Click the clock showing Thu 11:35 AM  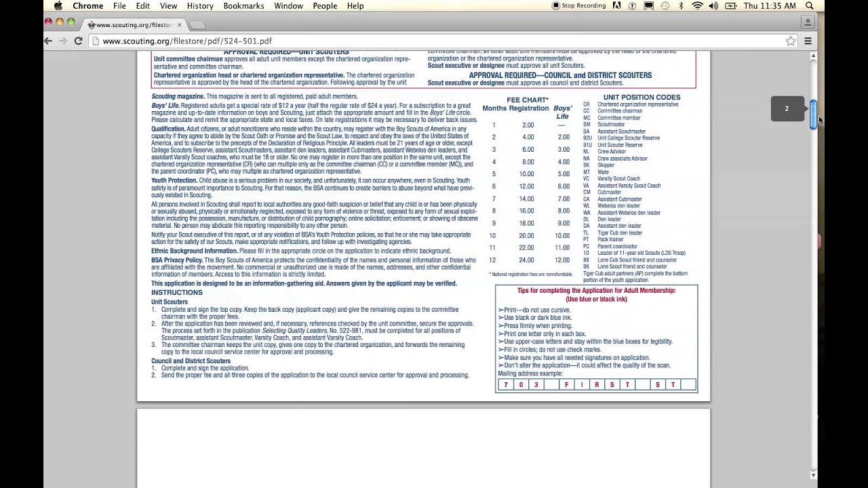point(770,5)
